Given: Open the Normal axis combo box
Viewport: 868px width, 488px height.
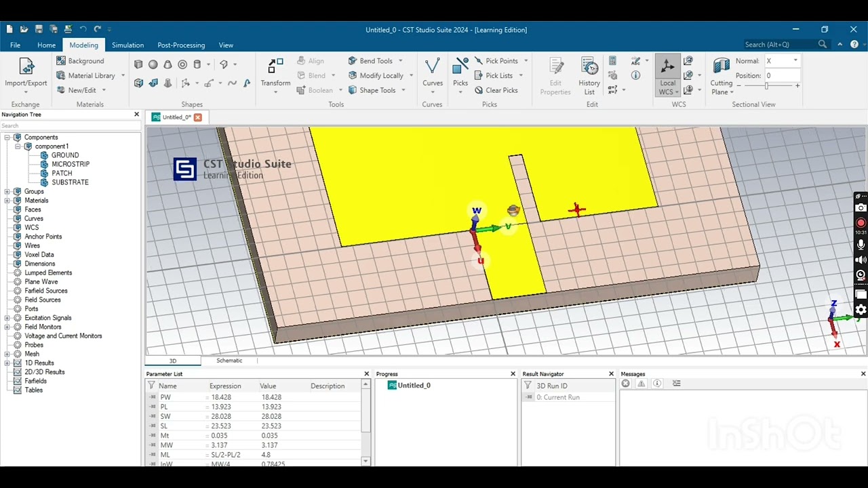Looking at the screenshot, I should (x=783, y=61).
